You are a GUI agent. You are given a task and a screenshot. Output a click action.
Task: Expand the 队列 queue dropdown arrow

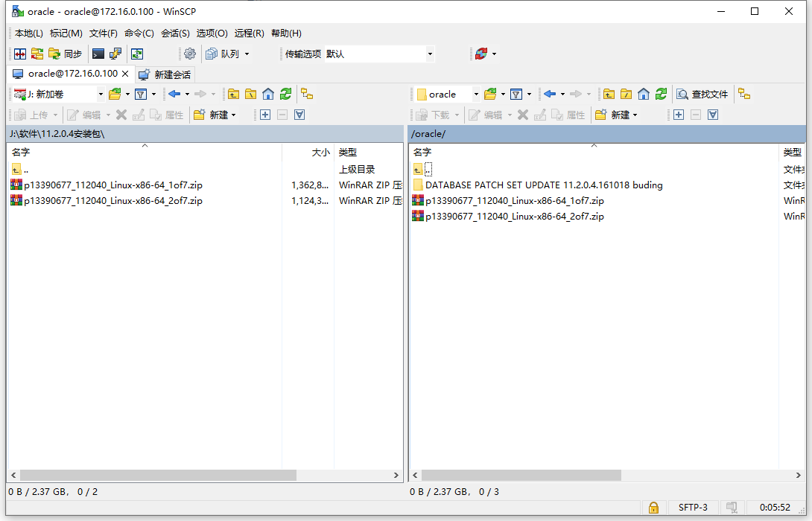(x=247, y=54)
